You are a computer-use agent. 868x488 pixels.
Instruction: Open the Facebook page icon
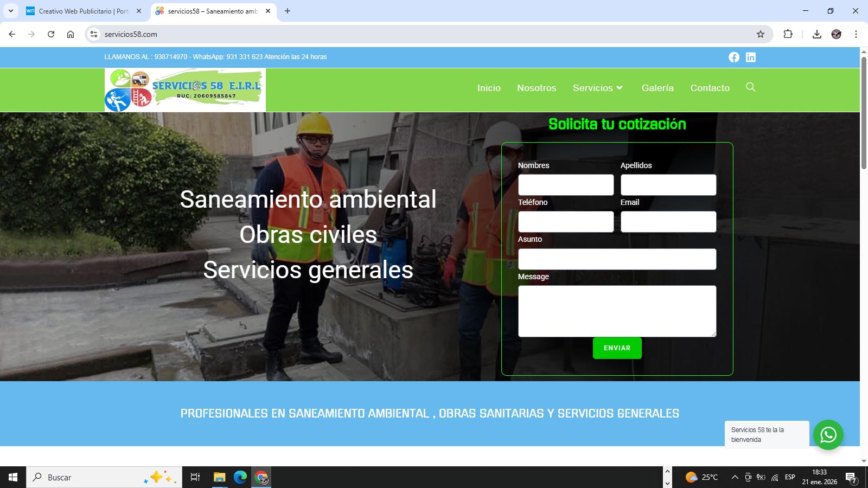733,57
